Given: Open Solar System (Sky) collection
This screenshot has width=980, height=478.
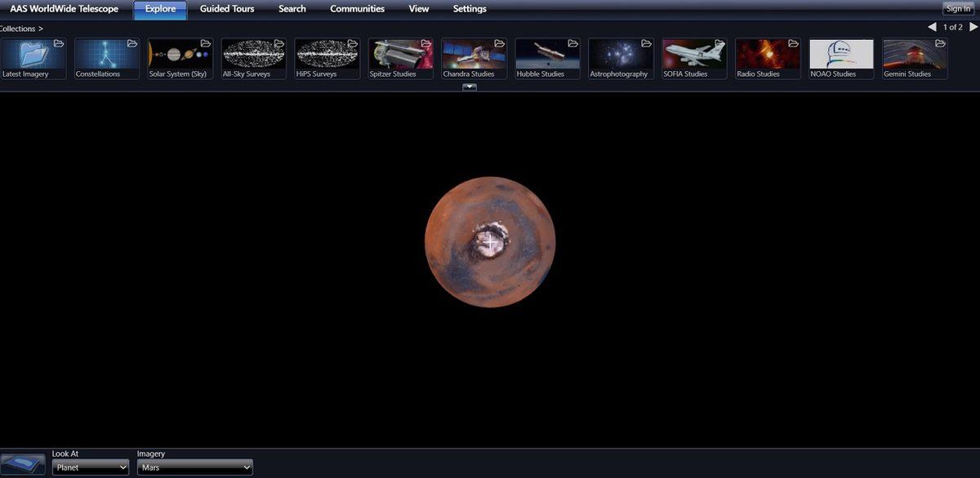Looking at the screenshot, I should point(180,57).
